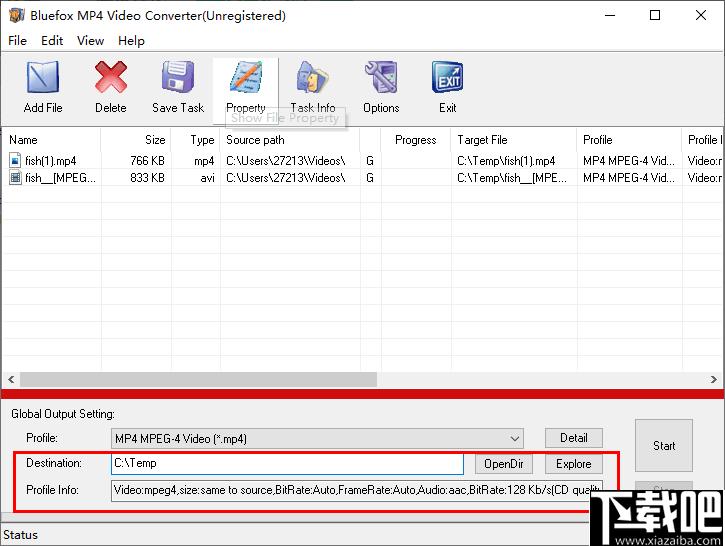The height and width of the screenshot is (546, 725).
Task: Open the File menu
Action: point(17,41)
